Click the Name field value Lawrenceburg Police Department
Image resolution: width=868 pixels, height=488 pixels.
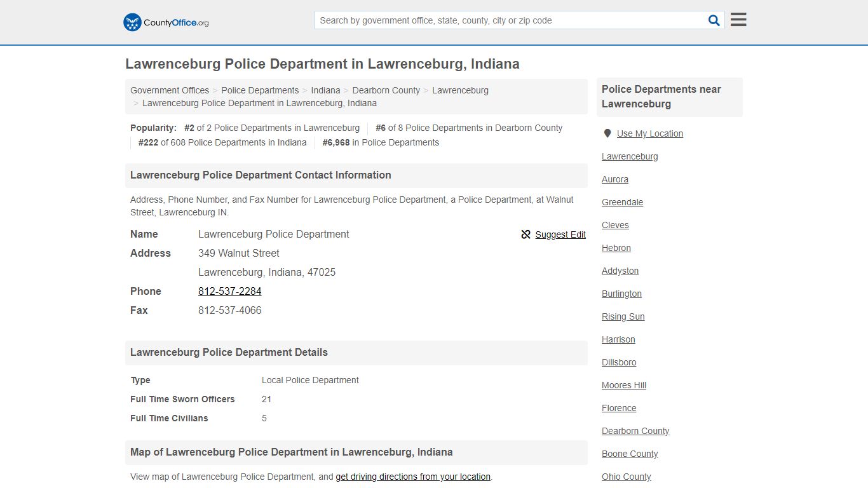tap(274, 234)
